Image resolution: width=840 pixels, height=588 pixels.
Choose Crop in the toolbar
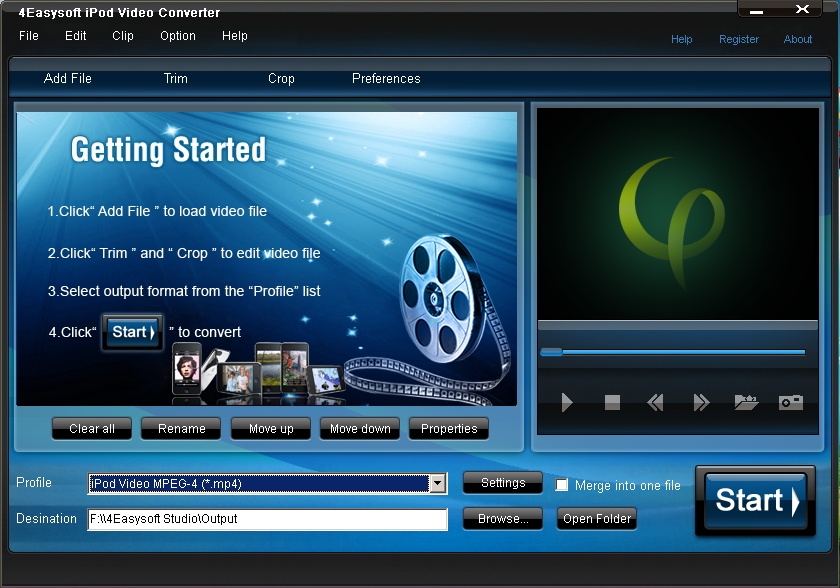click(281, 79)
